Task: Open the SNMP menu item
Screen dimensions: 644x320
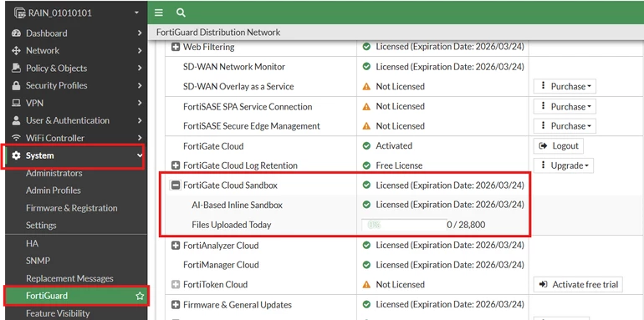Action: pyautogui.click(x=38, y=261)
